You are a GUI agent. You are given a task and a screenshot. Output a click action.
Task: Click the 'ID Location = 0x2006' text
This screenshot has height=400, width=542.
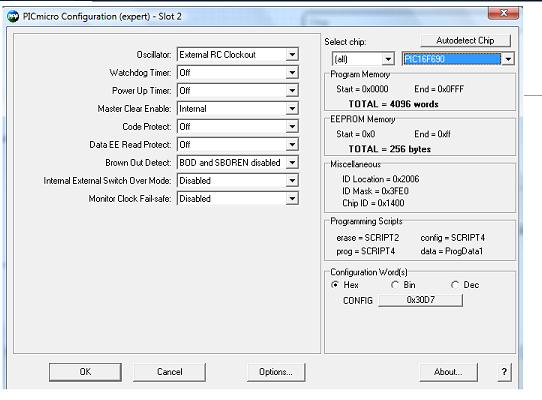pyautogui.click(x=381, y=179)
